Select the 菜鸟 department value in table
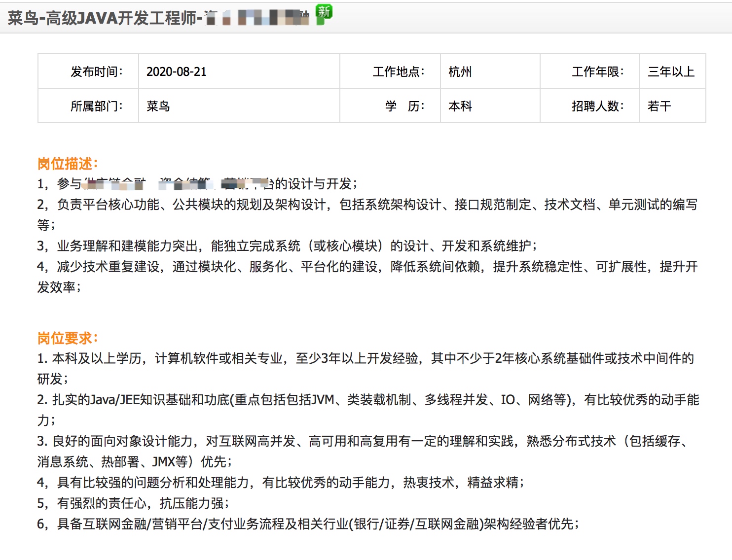This screenshot has height=560, width=732. click(x=158, y=106)
